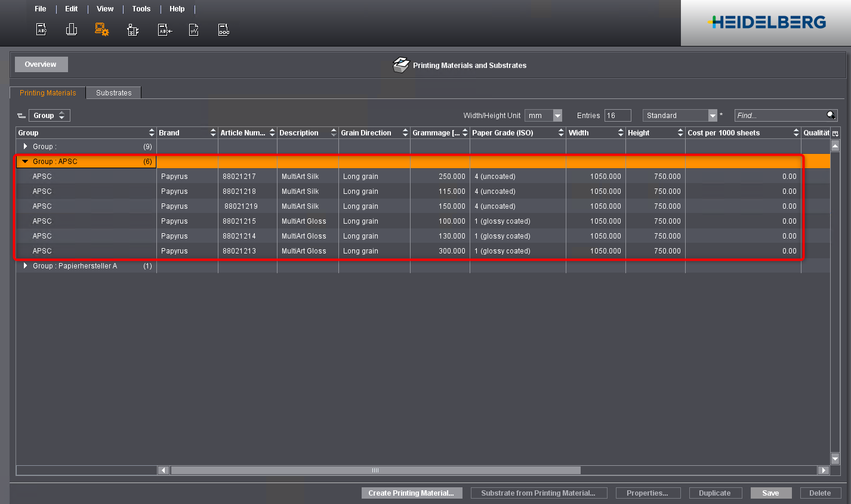Open the Tools menu

[141, 9]
